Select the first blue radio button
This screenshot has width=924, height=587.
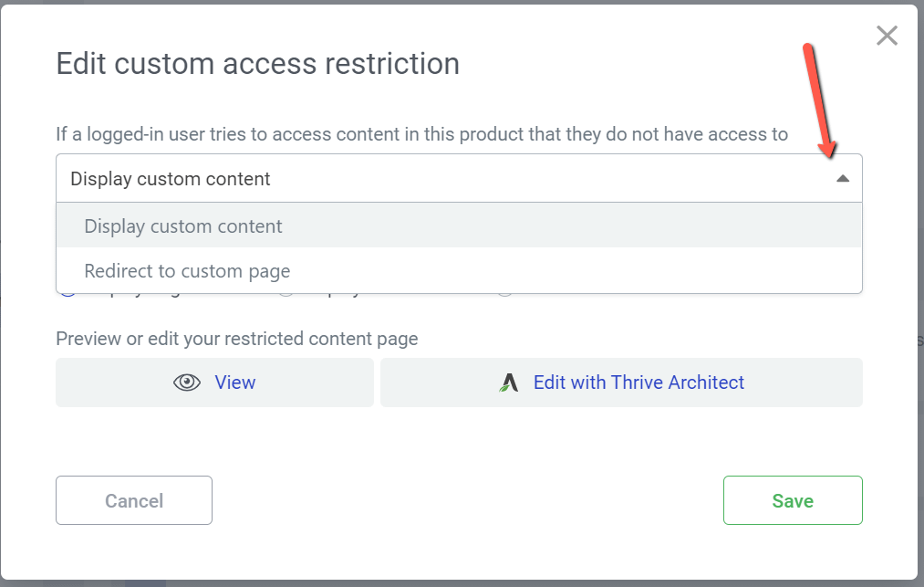[67, 294]
